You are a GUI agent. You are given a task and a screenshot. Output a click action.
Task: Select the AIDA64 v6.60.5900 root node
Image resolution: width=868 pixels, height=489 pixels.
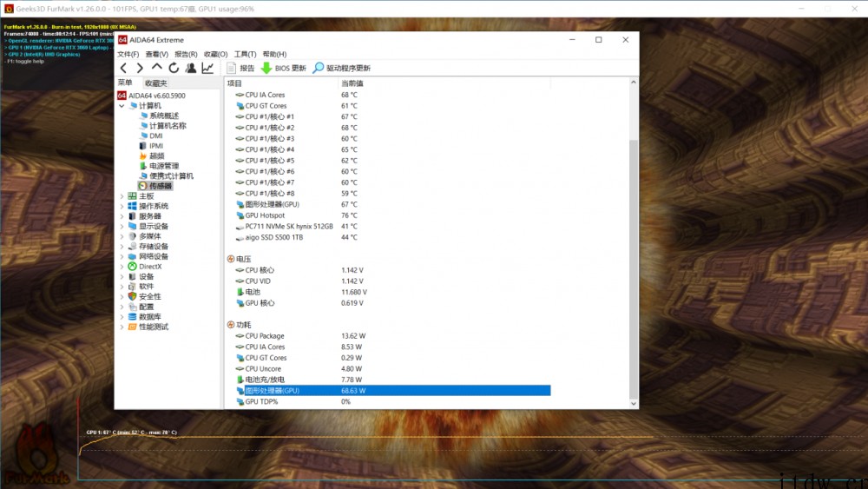tap(152, 96)
